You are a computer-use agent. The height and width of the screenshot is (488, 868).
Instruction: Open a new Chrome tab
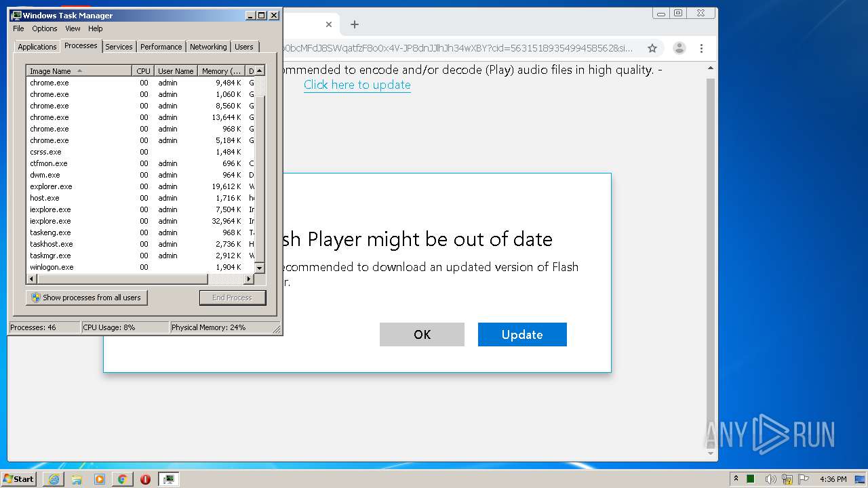click(354, 24)
